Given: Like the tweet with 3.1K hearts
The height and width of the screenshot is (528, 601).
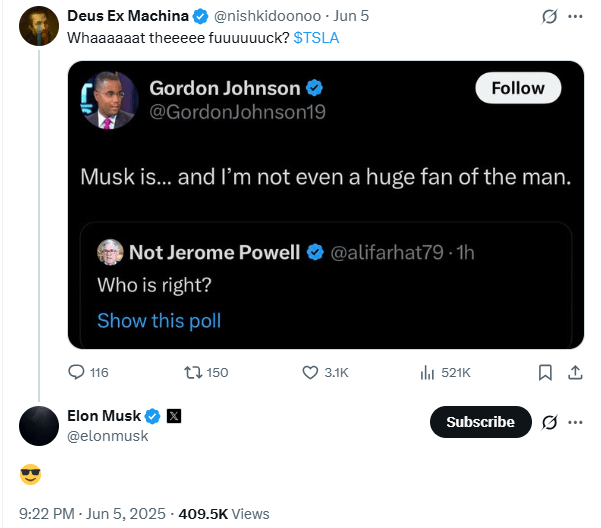Looking at the screenshot, I should coord(310,373).
